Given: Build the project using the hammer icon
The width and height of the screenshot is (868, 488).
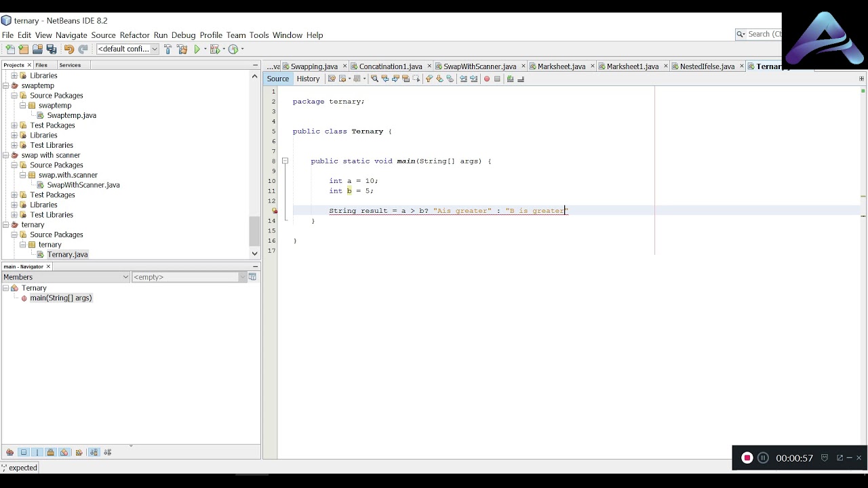Looking at the screenshot, I should pyautogui.click(x=167, y=49).
